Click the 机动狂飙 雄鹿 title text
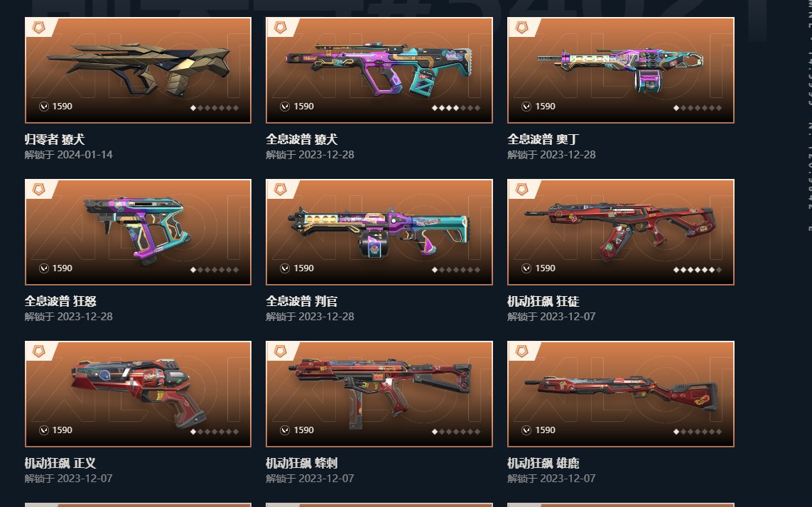This screenshot has height=507, width=812. click(543, 463)
